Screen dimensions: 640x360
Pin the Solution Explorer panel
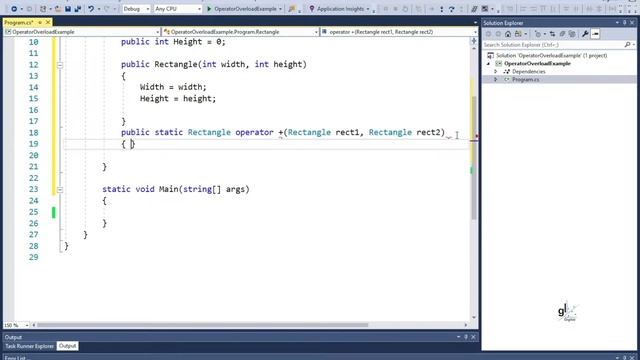coord(624,23)
